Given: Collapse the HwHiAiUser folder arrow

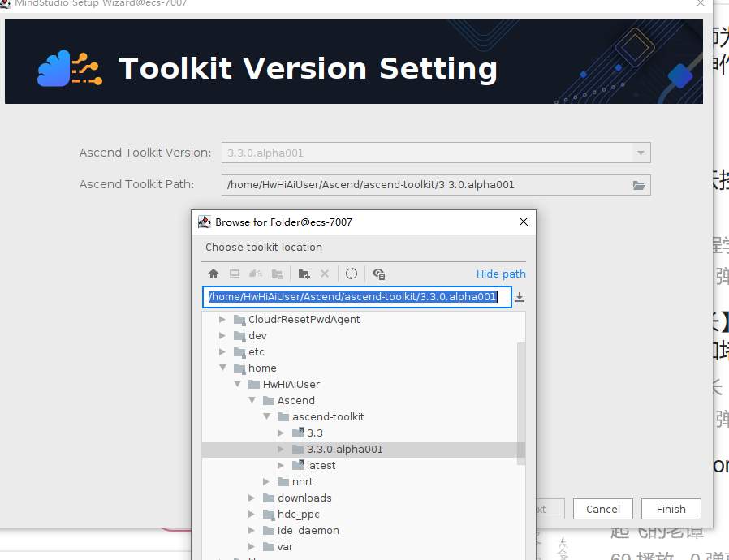Looking at the screenshot, I should click(x=238, y=384).
